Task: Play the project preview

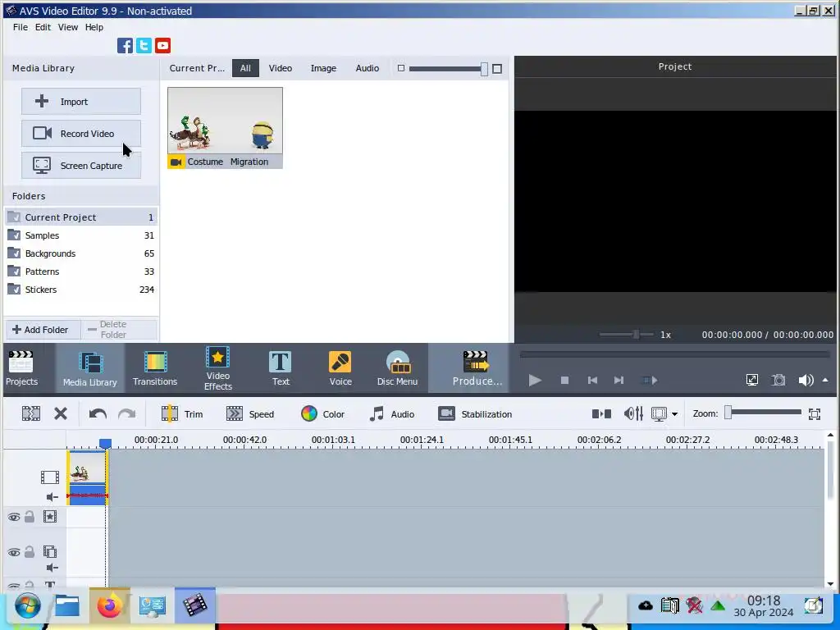Action: 535,381
